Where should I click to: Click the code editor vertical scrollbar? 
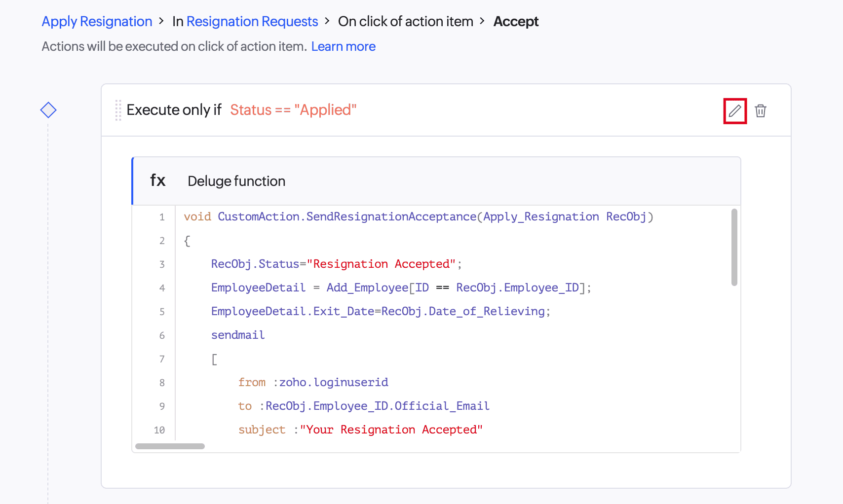click(734, 248)
